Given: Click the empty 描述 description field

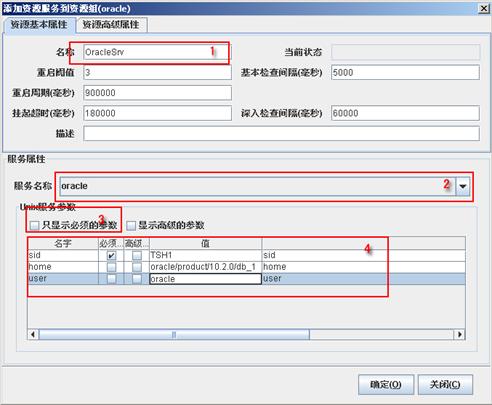Looking at the screenshot, I should [281, 133].
